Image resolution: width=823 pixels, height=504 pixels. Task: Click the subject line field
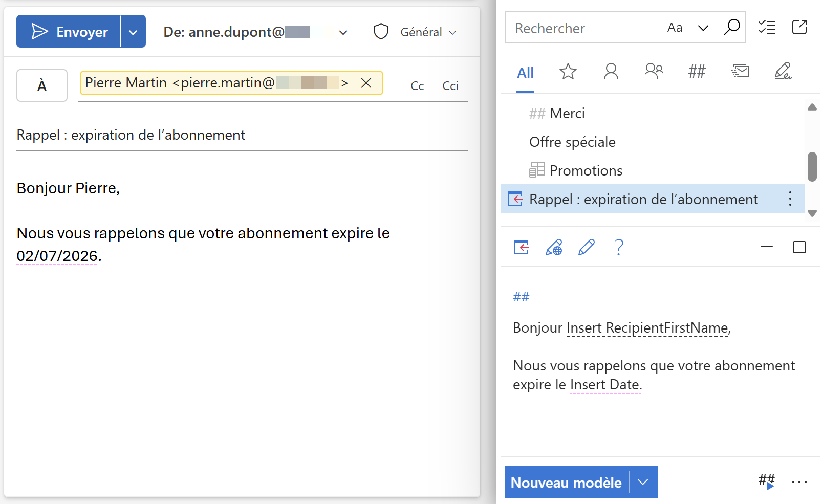(242, 135)
